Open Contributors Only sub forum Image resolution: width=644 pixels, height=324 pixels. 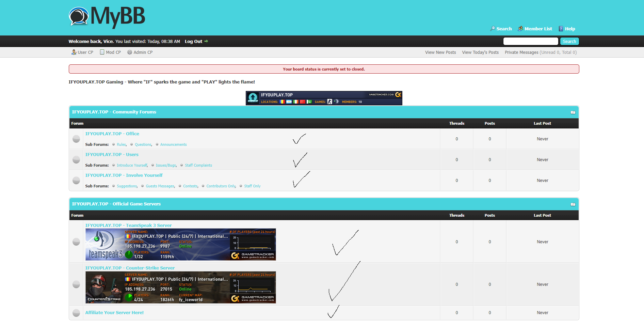(x=221, y=186)
